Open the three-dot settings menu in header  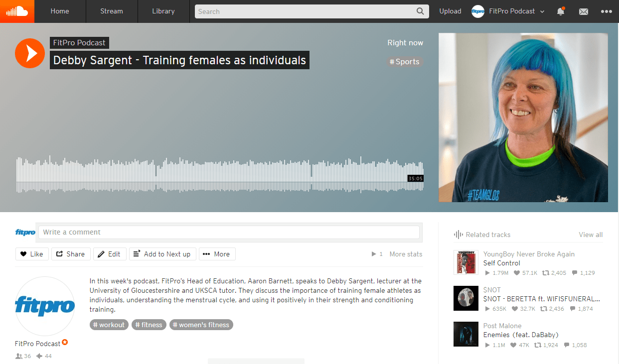[x=606, y=11]
